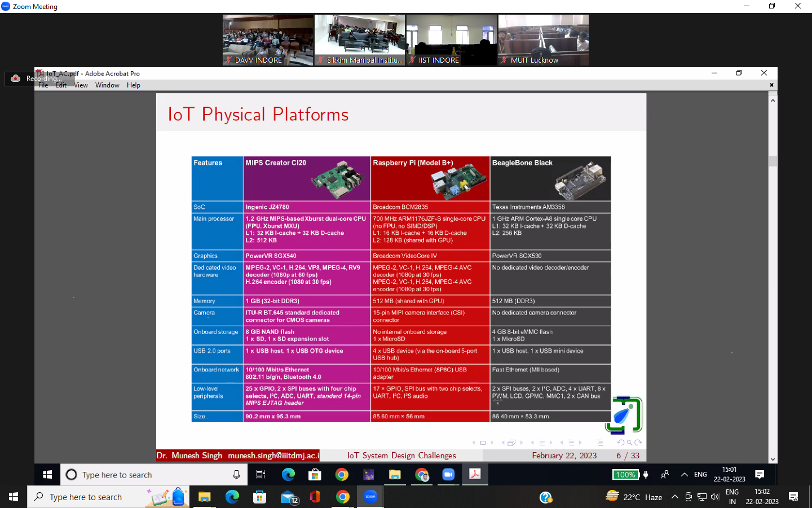This screenshot has height=508, width=812.
Task: Click the Beamer frame stack icon
Action: [x=511, y=443]
